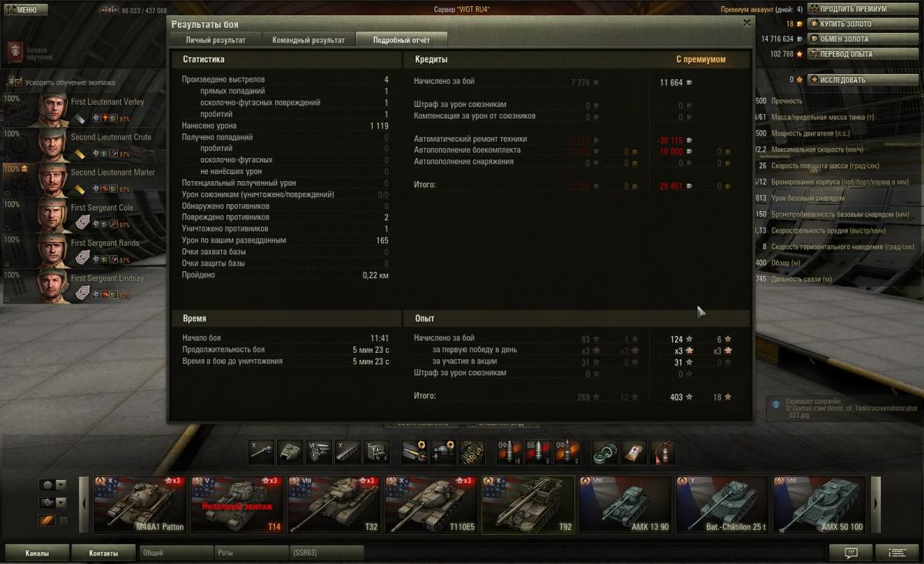Open the МЕНЮ button
Viewport: 924px width, 564px height.
(x=25, y=10)
